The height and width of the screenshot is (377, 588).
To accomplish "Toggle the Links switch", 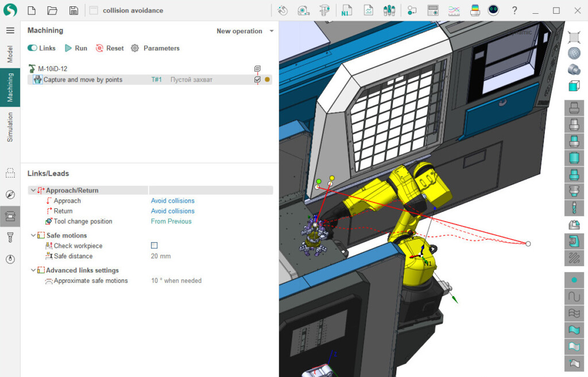I will [32, 48].
